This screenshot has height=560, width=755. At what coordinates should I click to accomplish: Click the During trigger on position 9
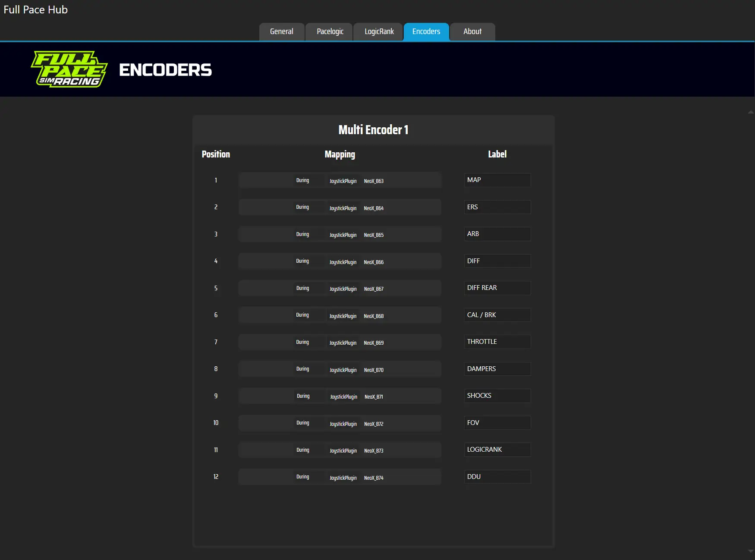click(x=303, y=396)
